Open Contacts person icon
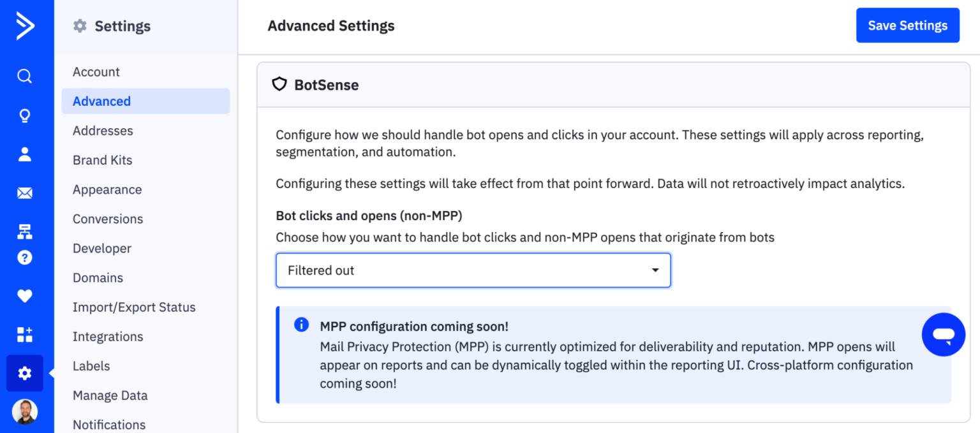This screenshot has width=980, height=433. tap(24, 154)
